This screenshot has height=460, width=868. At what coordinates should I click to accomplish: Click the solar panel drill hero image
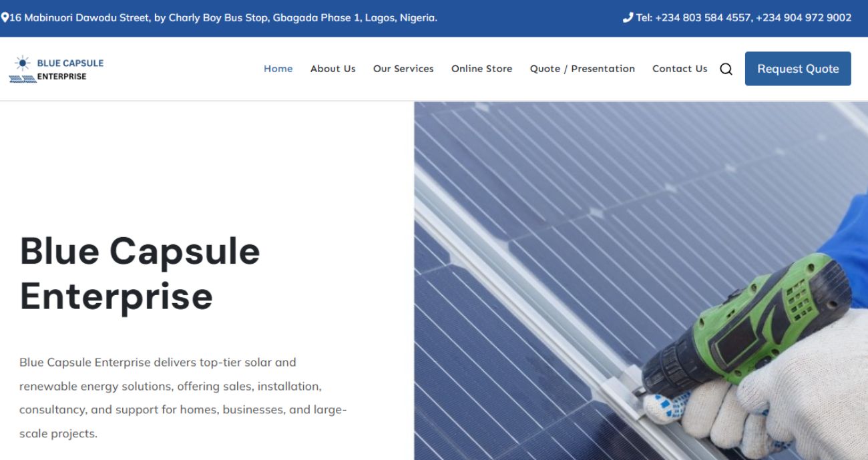[641, 281]
